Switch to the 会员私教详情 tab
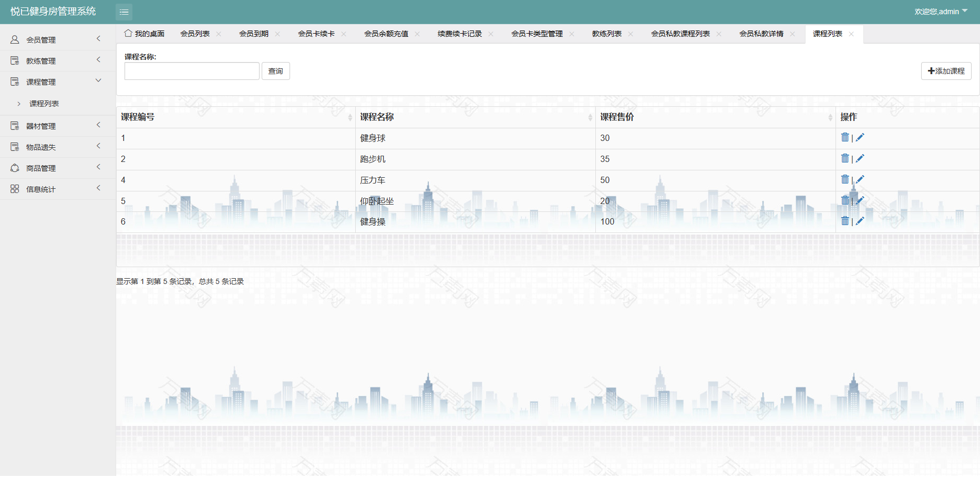This screenshot has height=498, width=980. pyautogui.click(x=761, y=34)
